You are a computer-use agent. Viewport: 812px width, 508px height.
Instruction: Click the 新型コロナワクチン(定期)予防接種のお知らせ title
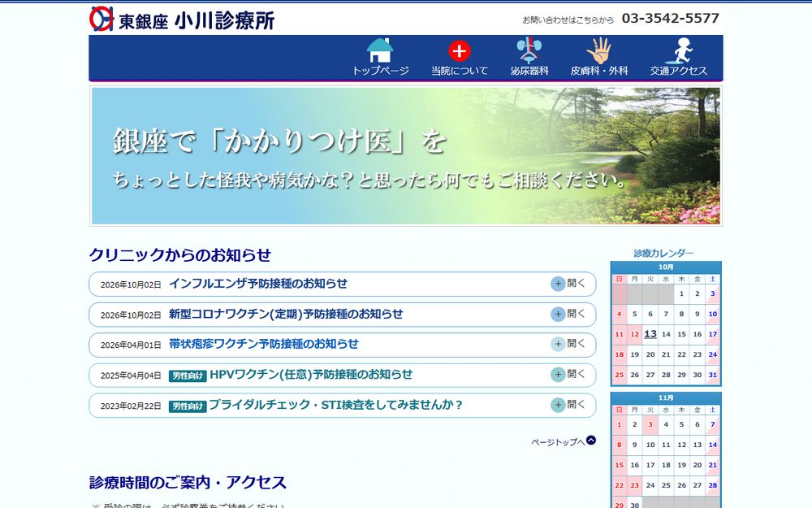click(x=286, y=314)
